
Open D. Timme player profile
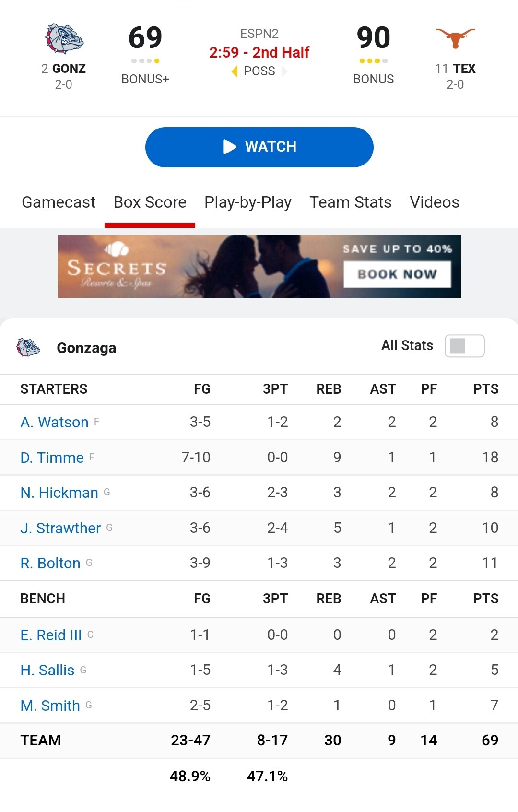click(x=52, y=458)
